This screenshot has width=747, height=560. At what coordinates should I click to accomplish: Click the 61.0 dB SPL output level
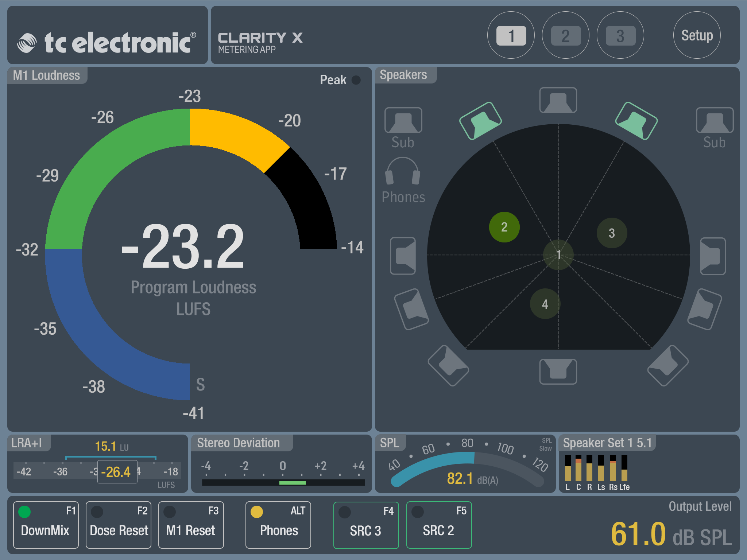(671, 534)
